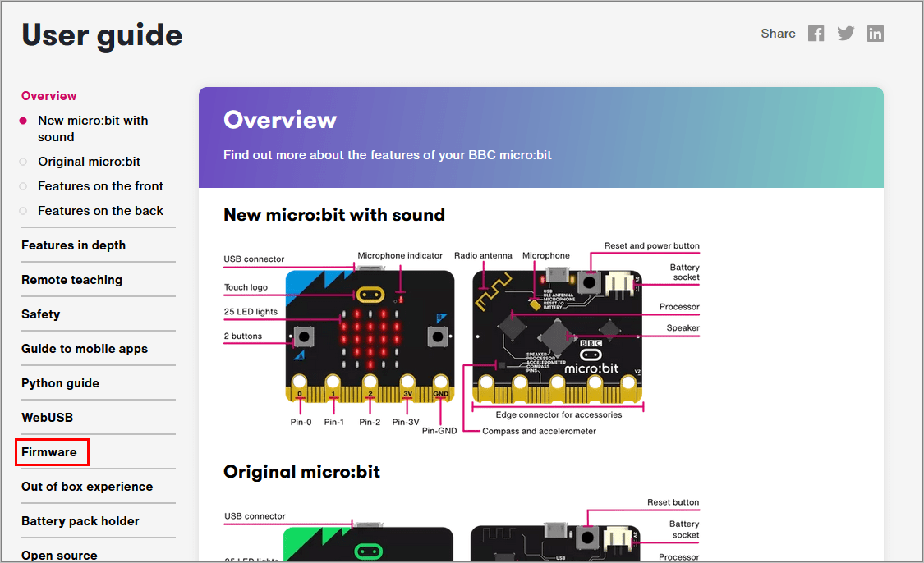
Task: Click the '2 buttons' diagram label
Action: click(243, 336)
